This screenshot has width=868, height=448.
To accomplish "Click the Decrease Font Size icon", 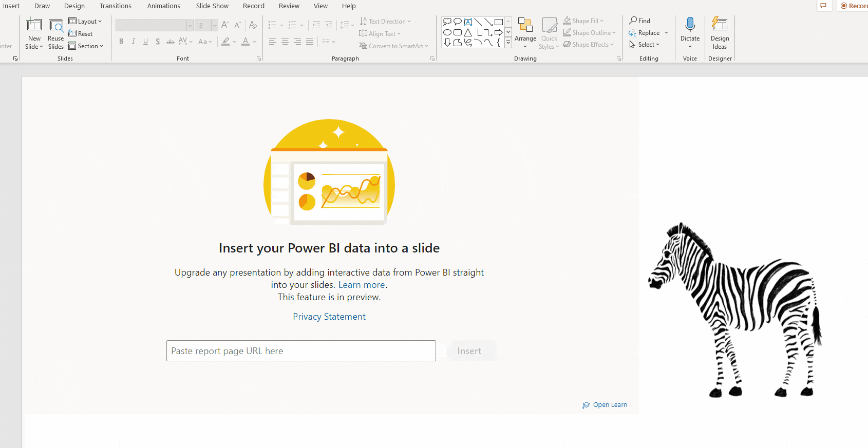I will [237, 25].
